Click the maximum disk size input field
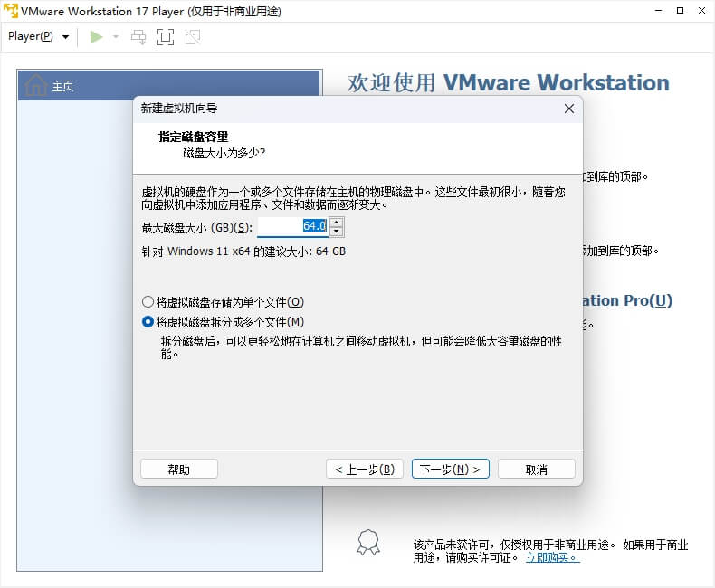 (x=291, y=226)
